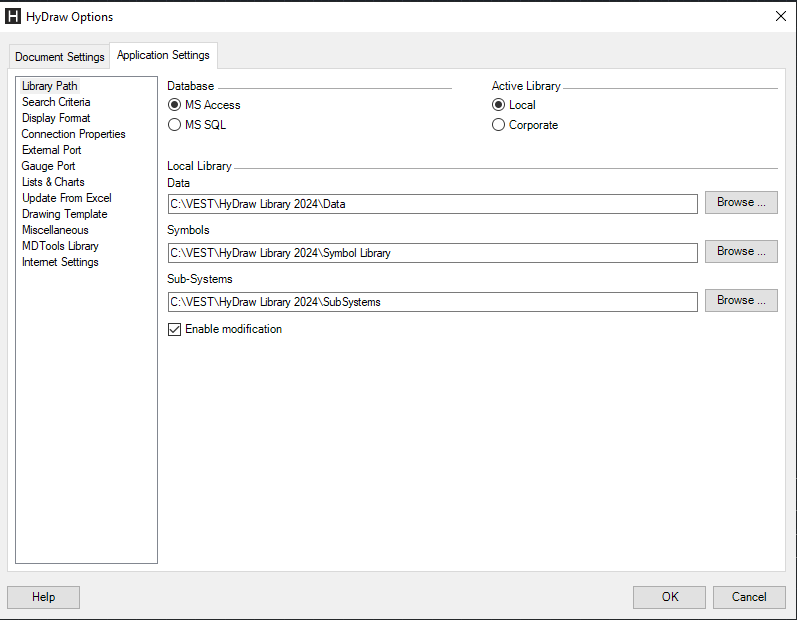Open Search Criteria in the settings list
797x620 pixels.
click(x=56, y=102)
